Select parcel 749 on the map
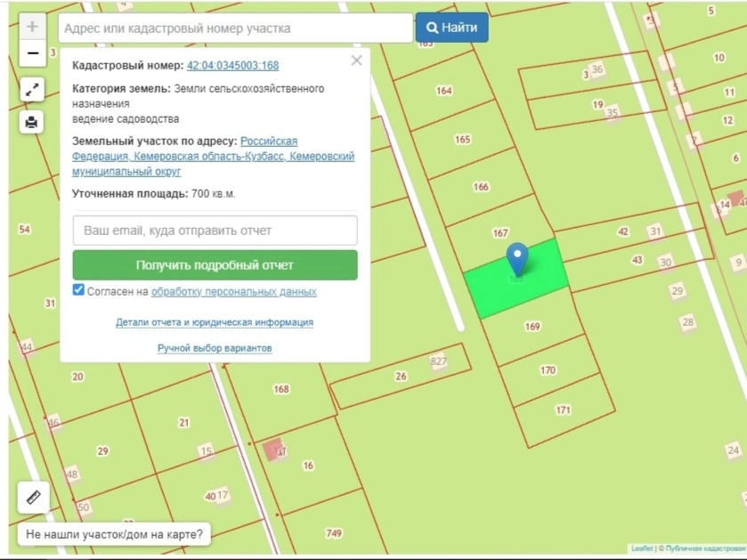Viewport: 747px width, 560px height. click(334, 533)
